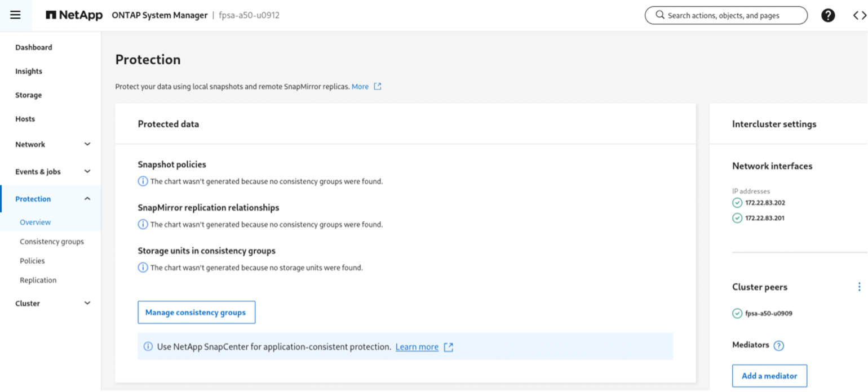Screen dimensions: 868x392
Task: Expand the Cluster section chevron
Action: click(x=87, y=304)
